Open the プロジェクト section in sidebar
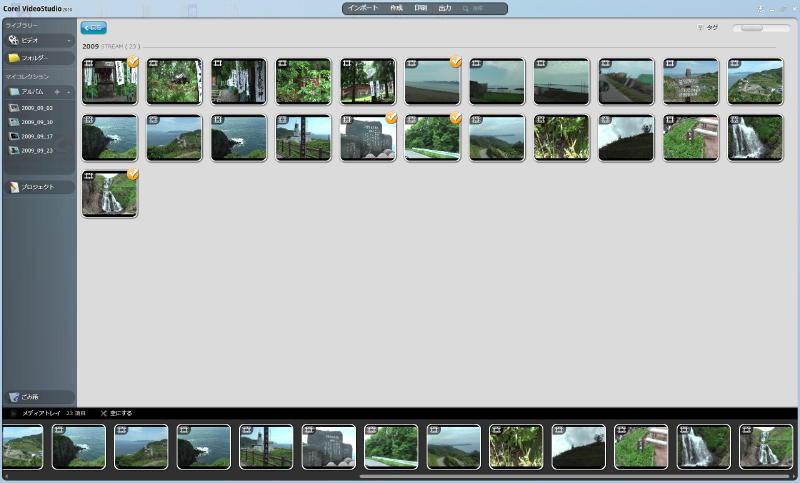 [x=37, y=187]
